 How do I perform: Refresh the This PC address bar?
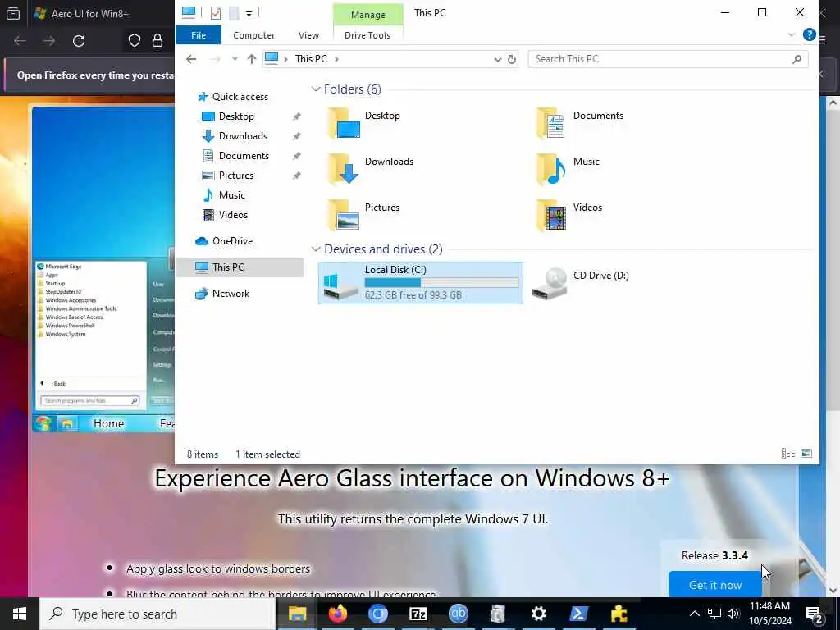[x=512, y=59]
